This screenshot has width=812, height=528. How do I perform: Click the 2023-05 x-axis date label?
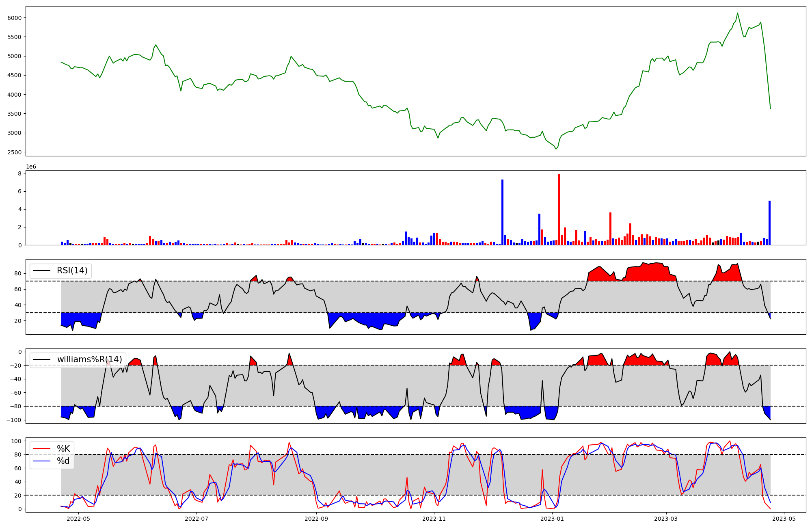[784, 519]
